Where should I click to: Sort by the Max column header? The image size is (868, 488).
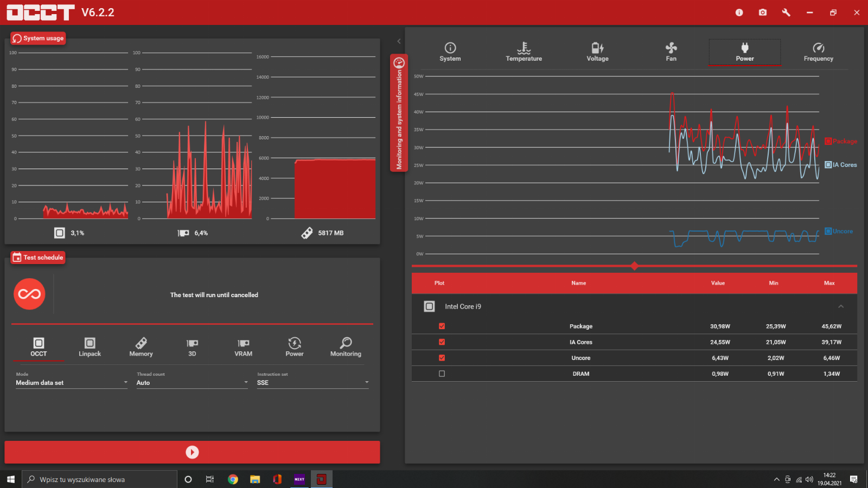829,283
